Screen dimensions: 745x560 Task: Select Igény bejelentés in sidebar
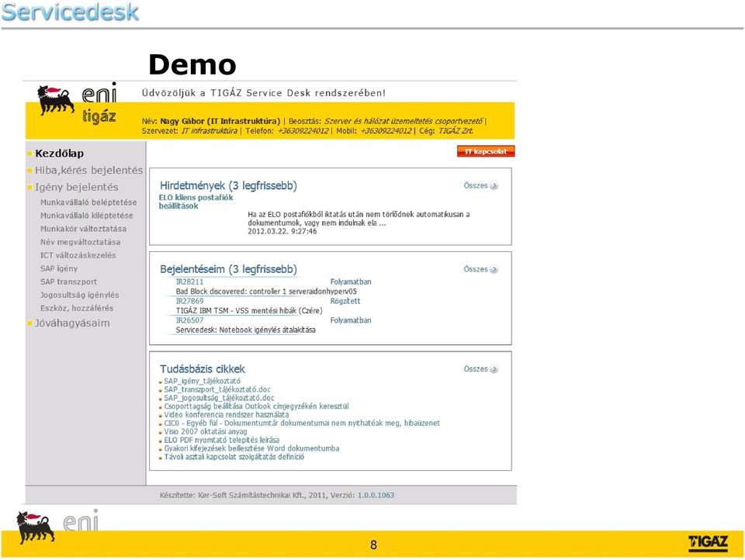[x=77, y=187]
